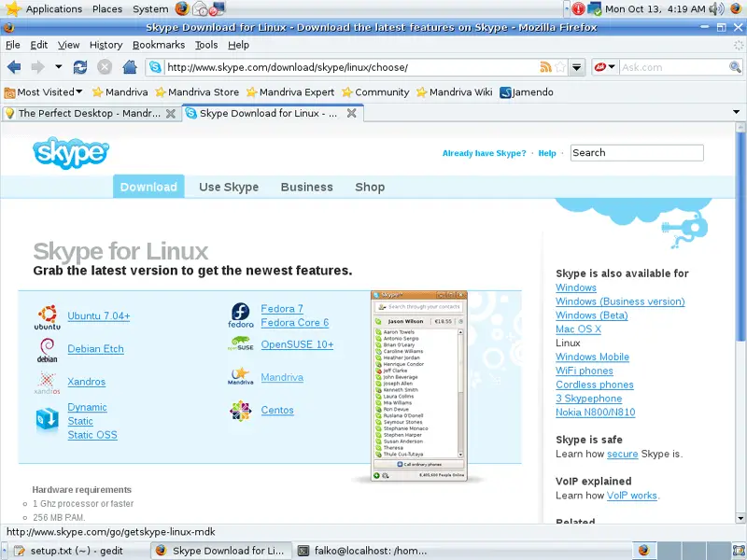The width and height of the screenshot is (747, 560).
Task: Open the Mandriva Store bookmark
Action: tap(197, 91)
